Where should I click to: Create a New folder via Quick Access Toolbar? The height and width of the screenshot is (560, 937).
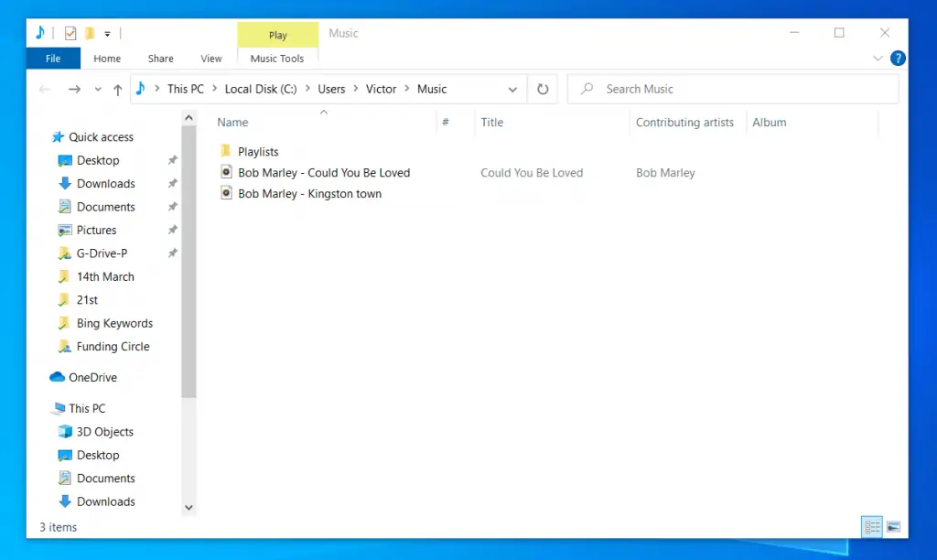[89, 33]
